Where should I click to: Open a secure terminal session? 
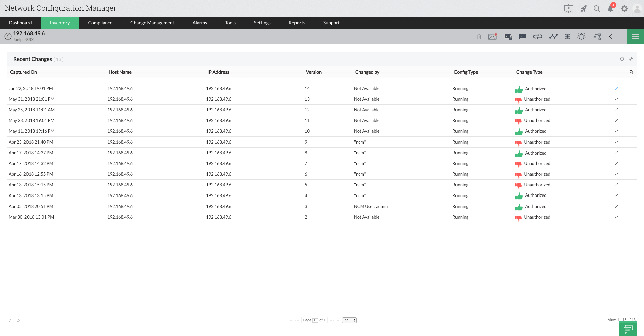click(x=507, y=36)
